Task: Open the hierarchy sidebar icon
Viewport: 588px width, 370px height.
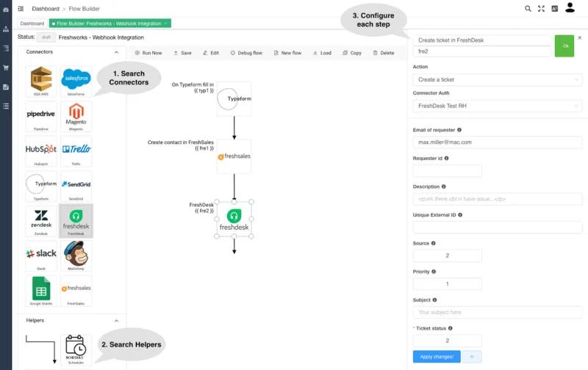Action: pyautogui.click(x=6, y=29)
